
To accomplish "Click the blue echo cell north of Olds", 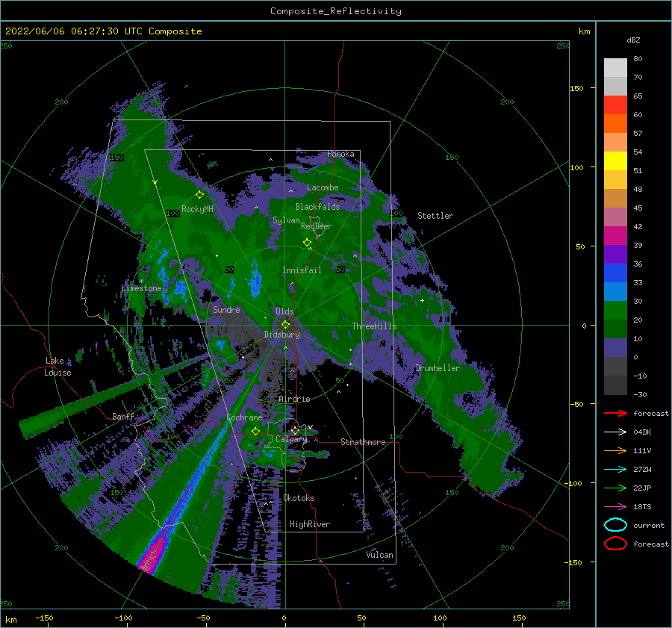I will (256, 279).
